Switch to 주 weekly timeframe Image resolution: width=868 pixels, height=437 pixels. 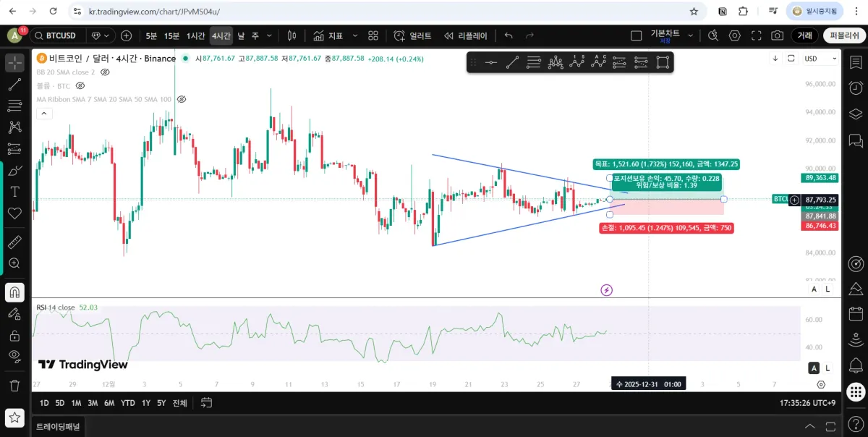coord(254,35)
